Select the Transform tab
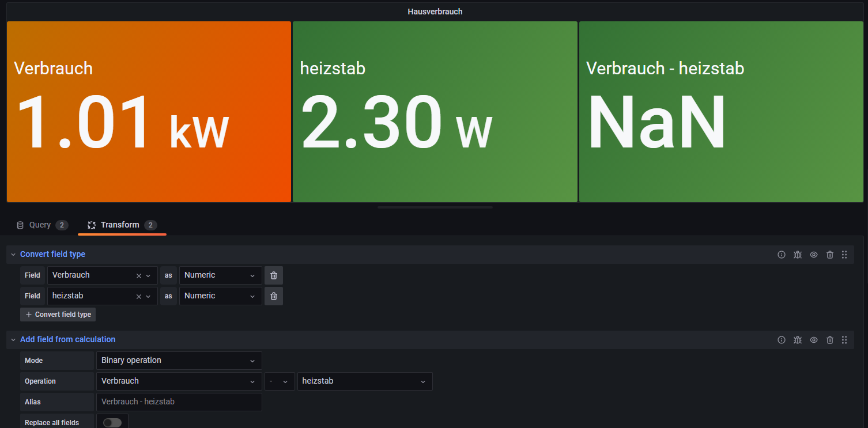The image size is (868, 428). pos(121,225)
